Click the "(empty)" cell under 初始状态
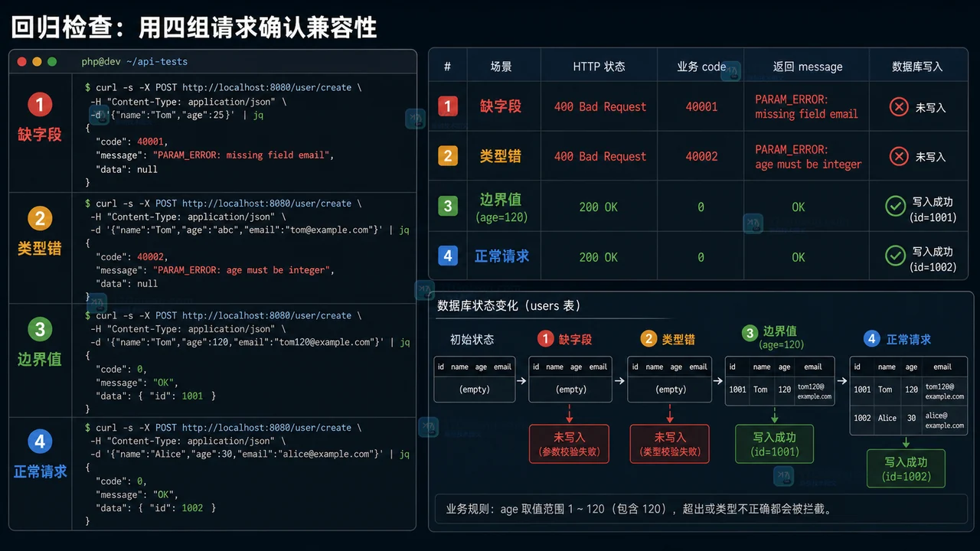This screenshot has width=980, height=551. (x=474, y=390)
